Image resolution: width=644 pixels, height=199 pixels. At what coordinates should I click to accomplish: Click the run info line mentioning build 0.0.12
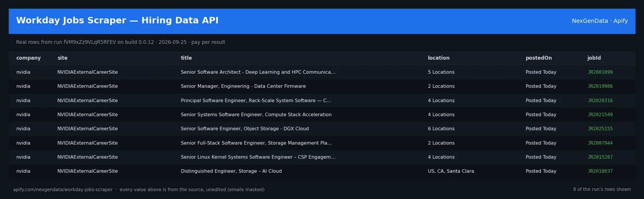tap(121, 42)
